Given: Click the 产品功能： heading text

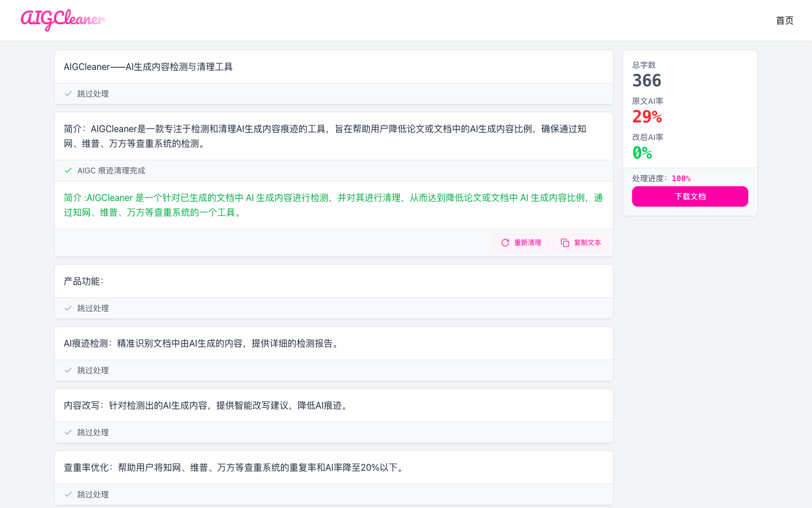Looking at the screenshot, I should pos(84,281).
